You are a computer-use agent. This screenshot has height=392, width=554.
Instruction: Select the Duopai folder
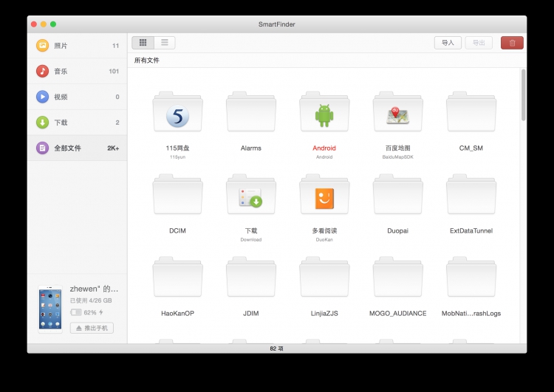click(398, 194)
